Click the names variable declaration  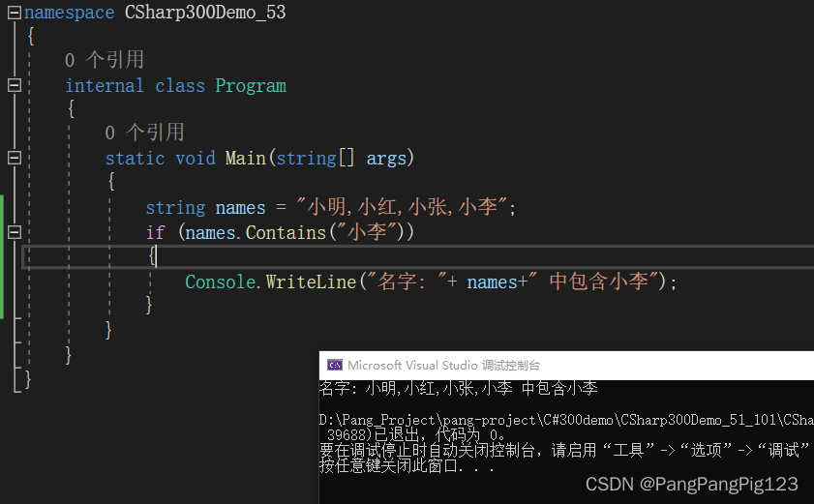[x=240, y=208]
